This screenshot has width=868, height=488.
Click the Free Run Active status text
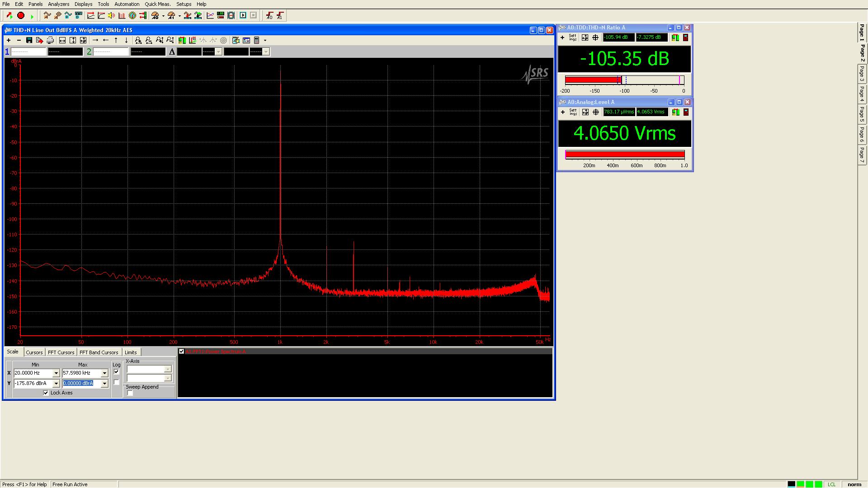coord(70,484)
